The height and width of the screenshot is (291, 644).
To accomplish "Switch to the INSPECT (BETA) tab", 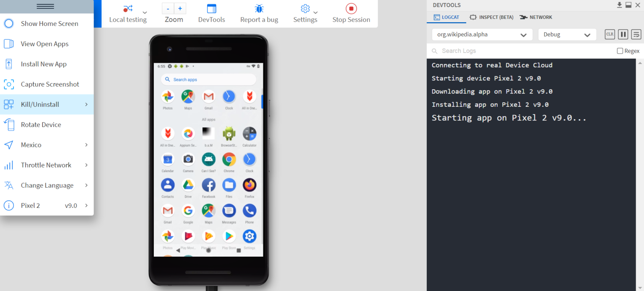I will click(491, 17).
